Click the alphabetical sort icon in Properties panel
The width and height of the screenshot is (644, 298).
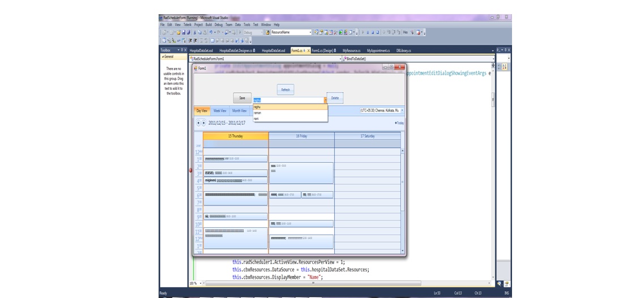pos(505,67)
